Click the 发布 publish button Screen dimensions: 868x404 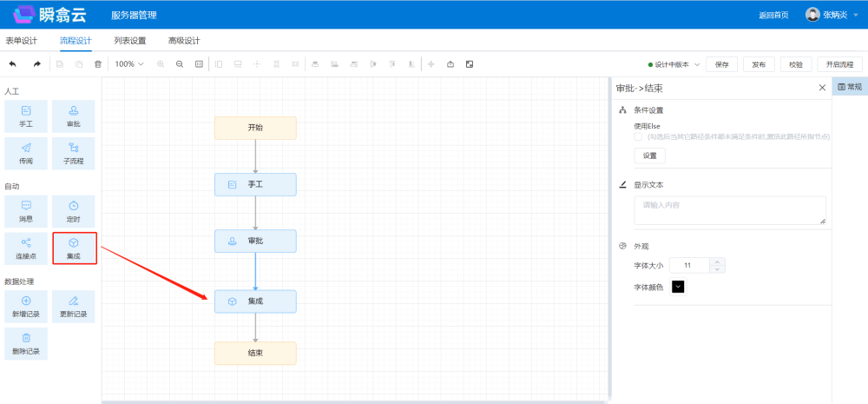759,64
